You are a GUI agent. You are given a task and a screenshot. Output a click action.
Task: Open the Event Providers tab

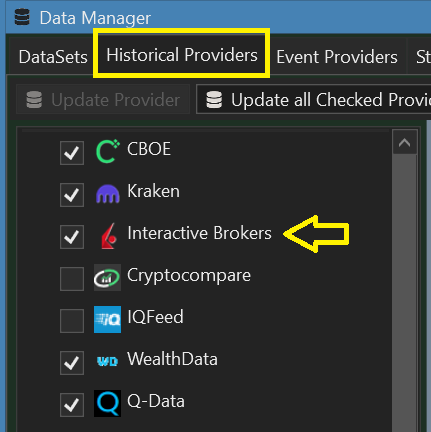[x=337, y=57]
